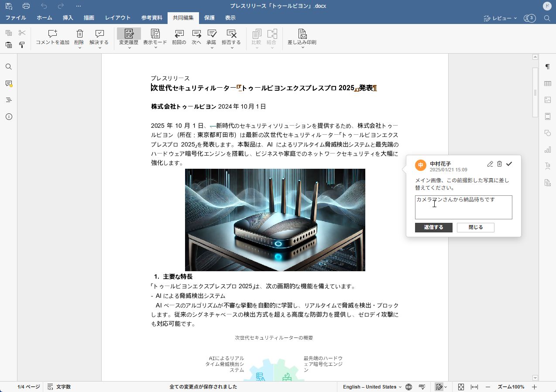Open the headings navigation panel
This screenshot has width=556, height=392.
pyautogui.click(x=9, y=100)
